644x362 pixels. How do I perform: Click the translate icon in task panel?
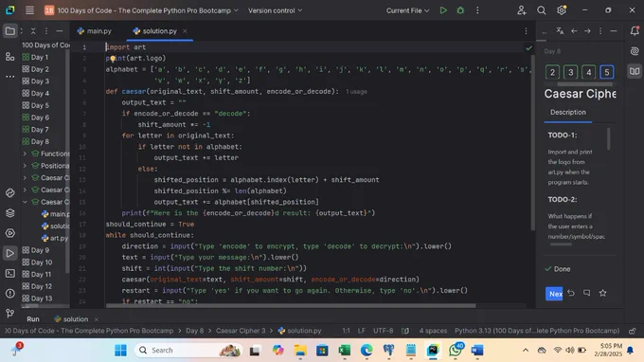[560, 31]
